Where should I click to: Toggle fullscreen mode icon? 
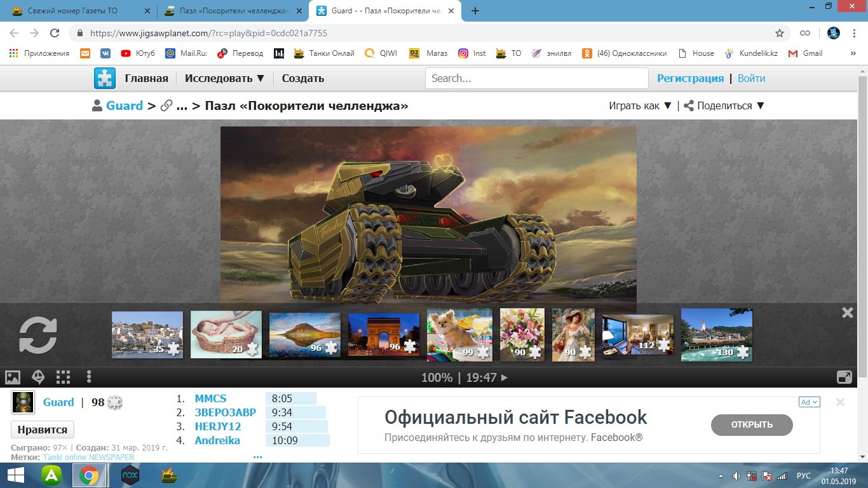(x=844, y=377)
